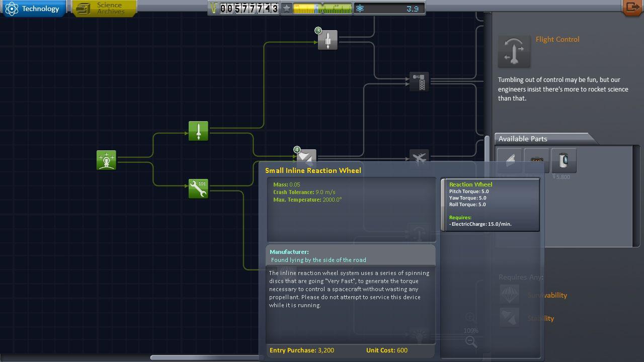Open the Survivability prerequisite link
This screenshot has width=644, height=362.
pyautogui.click(x=547, y=295)
